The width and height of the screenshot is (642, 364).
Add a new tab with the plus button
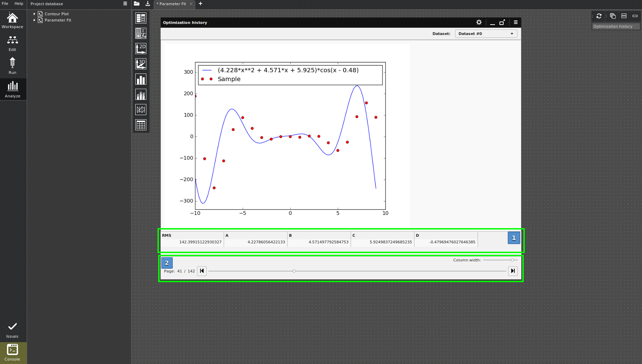[x=200, y=4]
